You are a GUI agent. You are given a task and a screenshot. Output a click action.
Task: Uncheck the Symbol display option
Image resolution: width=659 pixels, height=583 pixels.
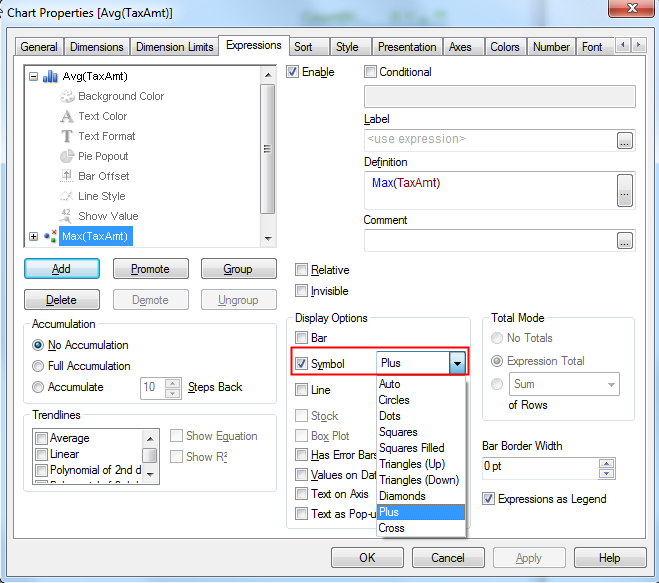pyautogui.click(x=301, y=363)
